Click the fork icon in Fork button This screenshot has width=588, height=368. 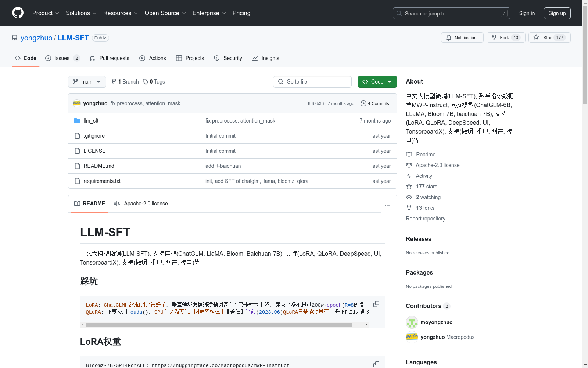pyautogui.click(x=494, y=38)
